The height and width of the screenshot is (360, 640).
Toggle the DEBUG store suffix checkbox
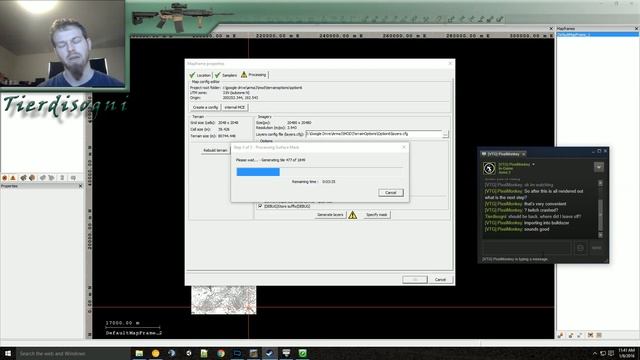point(260,206)
